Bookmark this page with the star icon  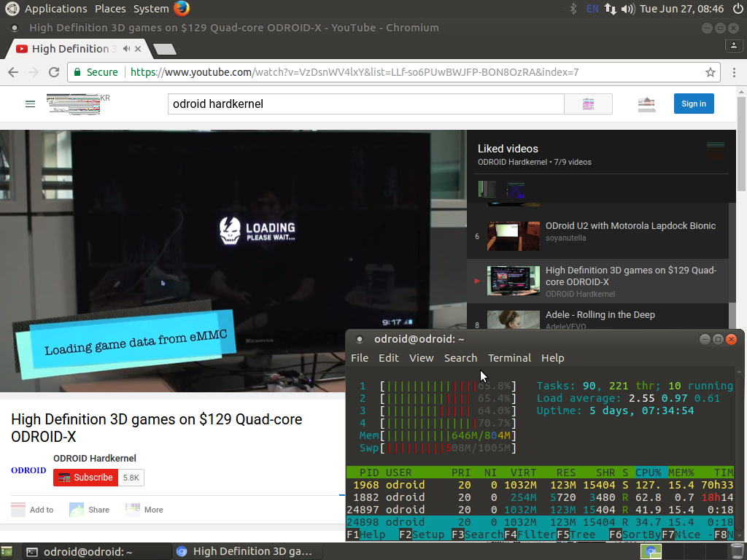[710, 72]
